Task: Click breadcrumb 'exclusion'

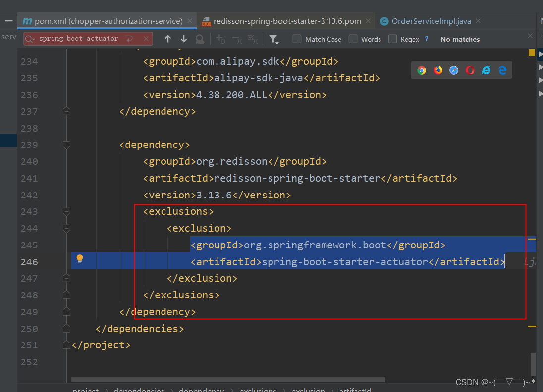Action: (308, 390)
